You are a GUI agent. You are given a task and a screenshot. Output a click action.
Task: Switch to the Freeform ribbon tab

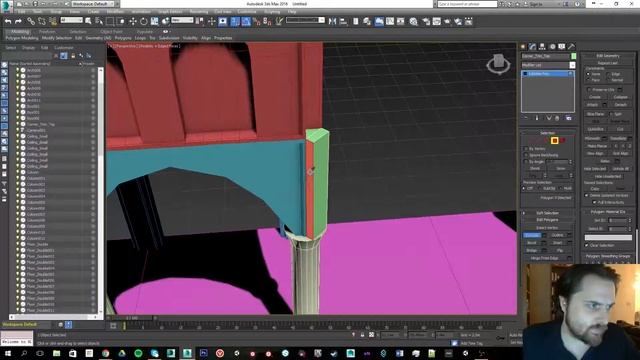tap(47, 31)
